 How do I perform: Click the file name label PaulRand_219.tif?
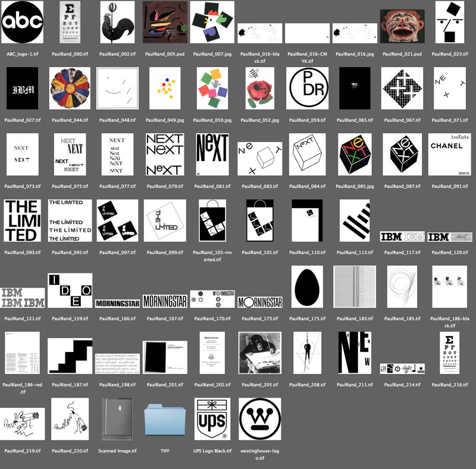tap(22, 451)
